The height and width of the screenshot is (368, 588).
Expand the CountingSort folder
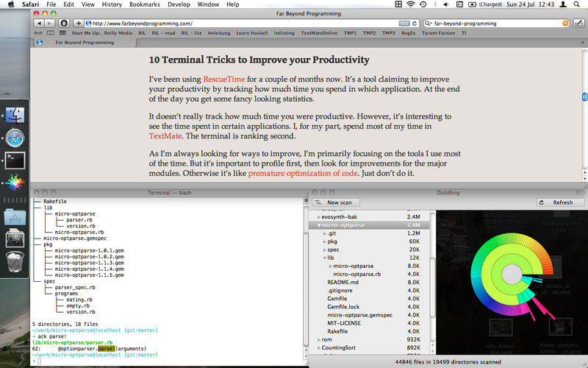coord(319,348)
